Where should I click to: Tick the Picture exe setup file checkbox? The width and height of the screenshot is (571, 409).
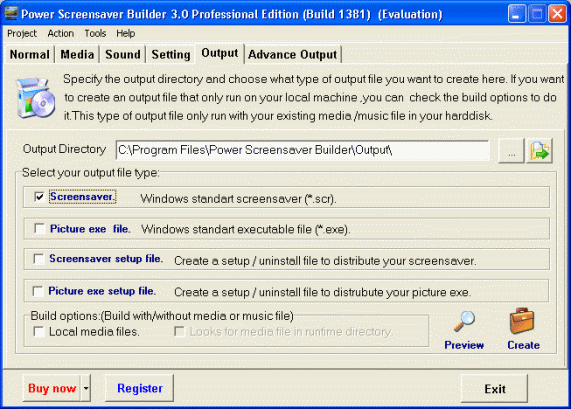38,291
